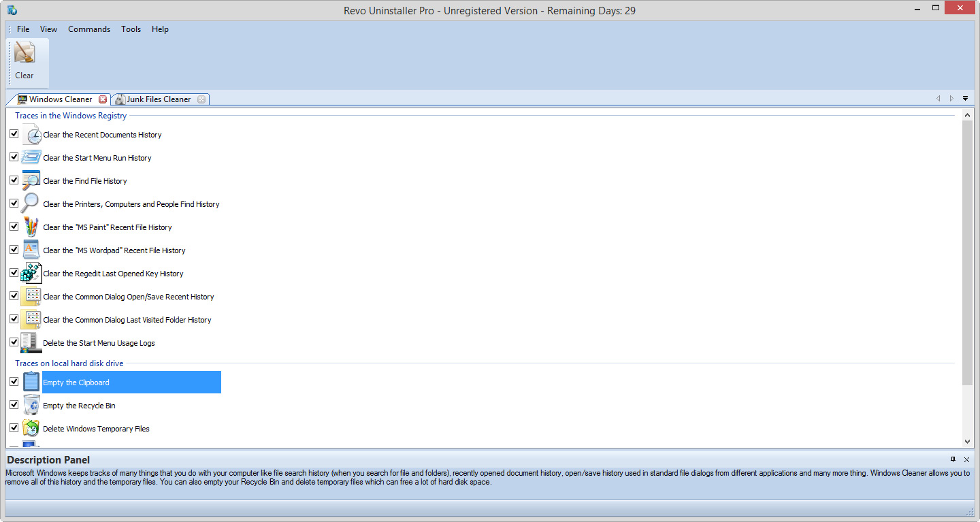Open the File menu
Image resolution: width=980 pixels, height=522 pixels.
tap(23, 29)
